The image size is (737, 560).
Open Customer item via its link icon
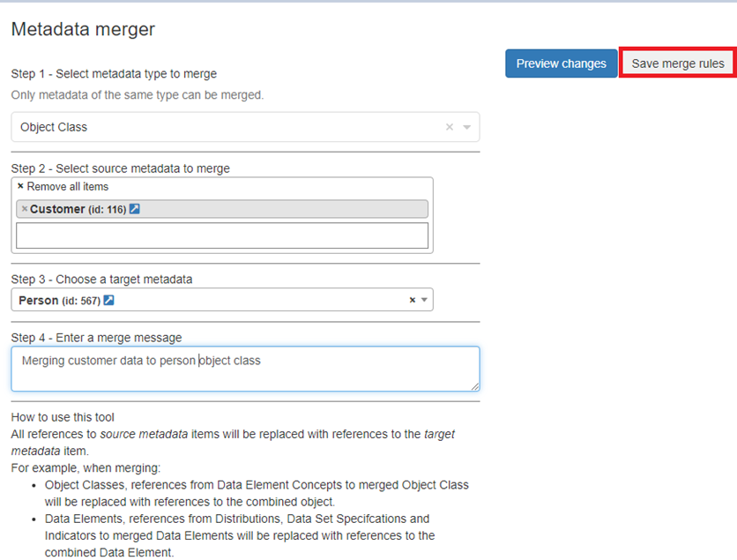click(135, 209)
